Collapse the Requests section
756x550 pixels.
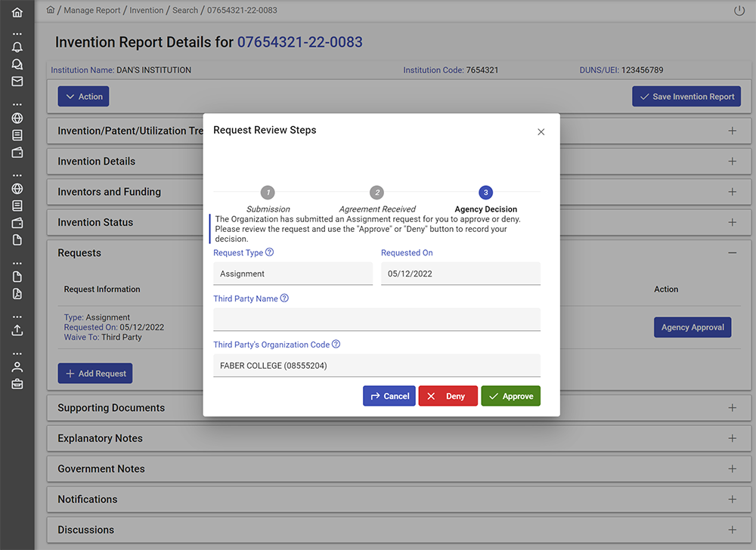point(732,253)
